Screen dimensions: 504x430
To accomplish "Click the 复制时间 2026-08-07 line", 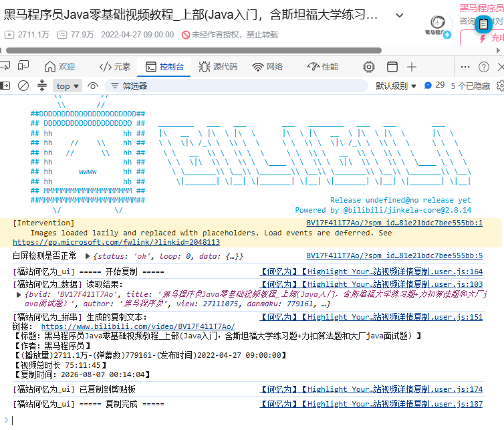I will pos(82,374).
